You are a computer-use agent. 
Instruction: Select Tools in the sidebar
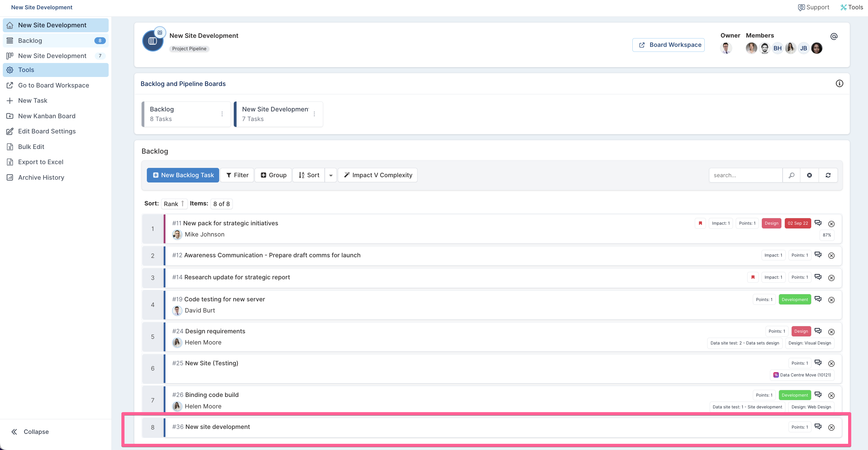[56, 70]
